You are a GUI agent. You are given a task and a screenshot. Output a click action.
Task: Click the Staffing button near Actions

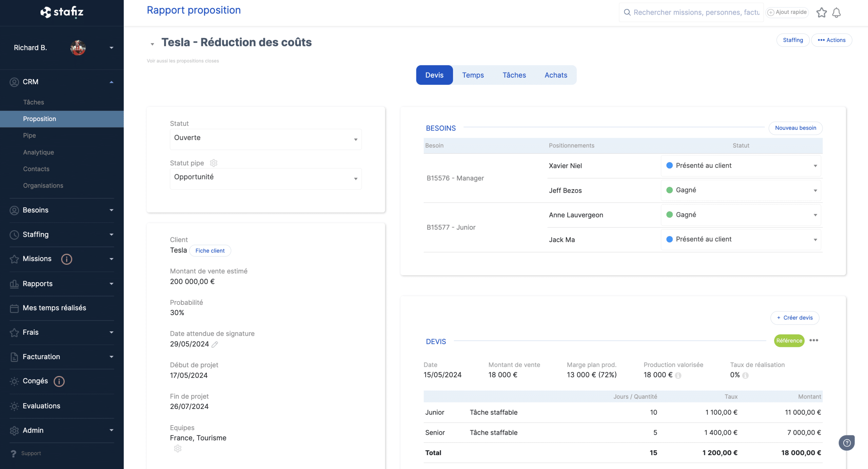click(x=793, y=40)
